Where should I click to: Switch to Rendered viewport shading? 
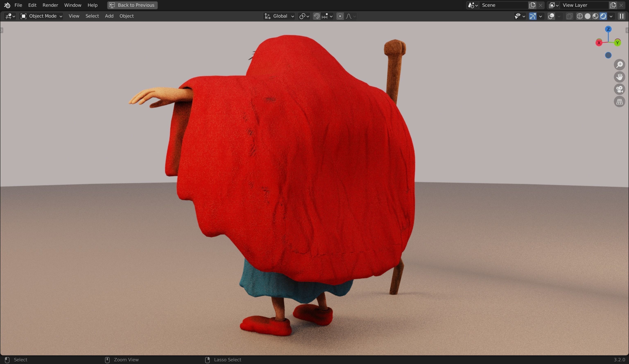point(603,16)
